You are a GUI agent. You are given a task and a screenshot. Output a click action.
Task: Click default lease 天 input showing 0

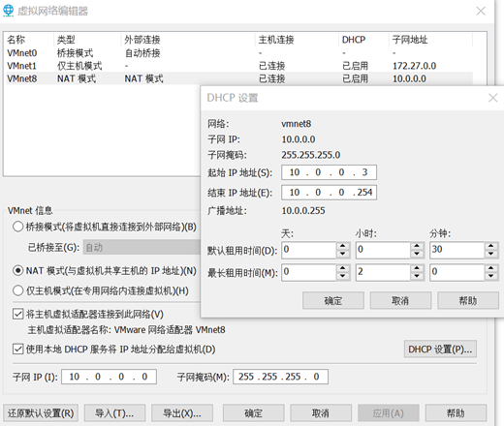(x=309, y=250)
